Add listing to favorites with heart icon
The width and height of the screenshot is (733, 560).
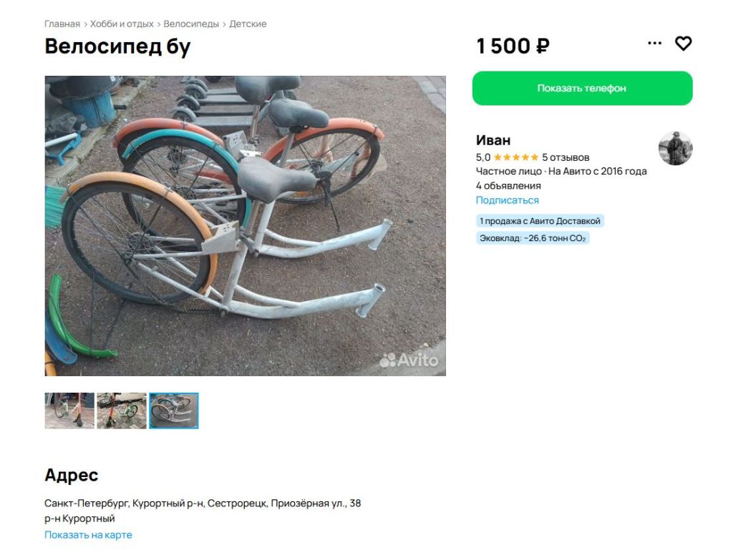pos(684,44)
